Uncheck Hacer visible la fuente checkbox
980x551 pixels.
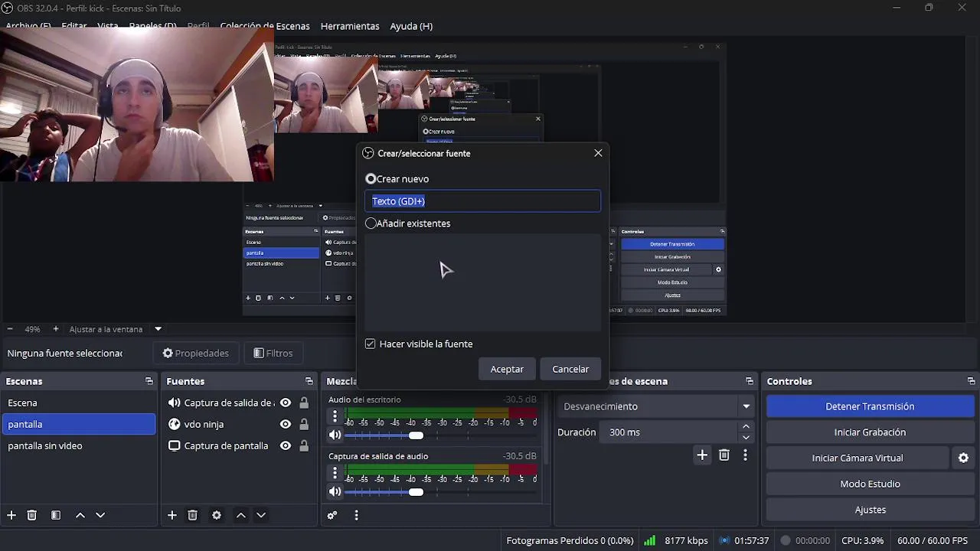pos(371,344)
